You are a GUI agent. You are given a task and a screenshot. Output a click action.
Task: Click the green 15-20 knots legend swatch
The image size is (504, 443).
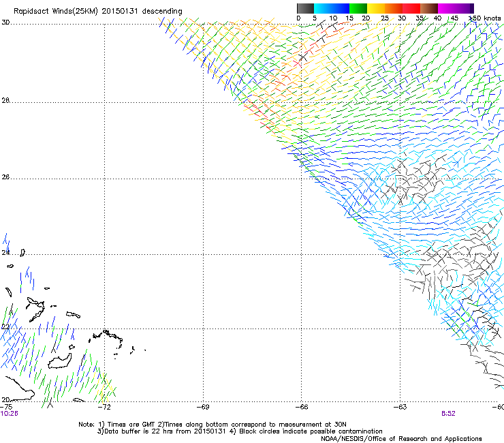coord(358,8)
